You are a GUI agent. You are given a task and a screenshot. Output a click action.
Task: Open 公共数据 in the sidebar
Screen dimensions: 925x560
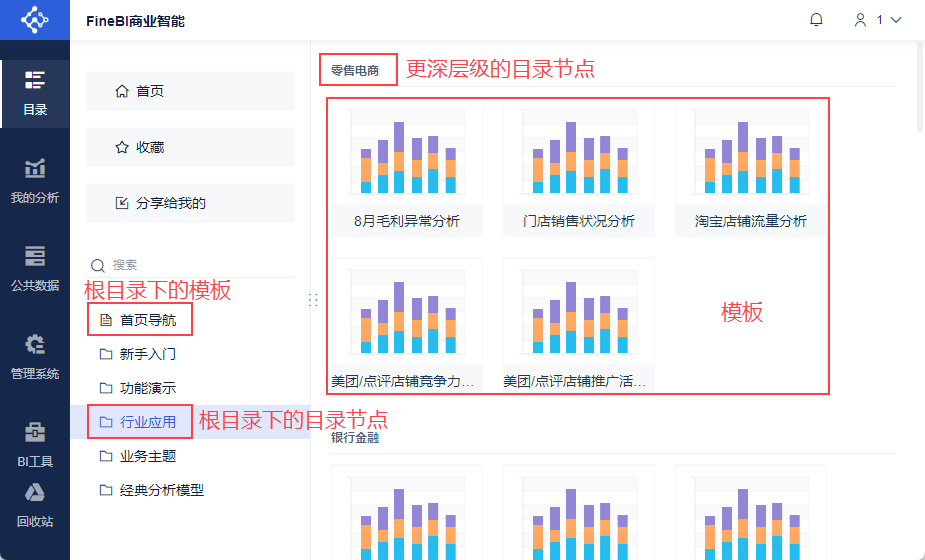(35, 270)
